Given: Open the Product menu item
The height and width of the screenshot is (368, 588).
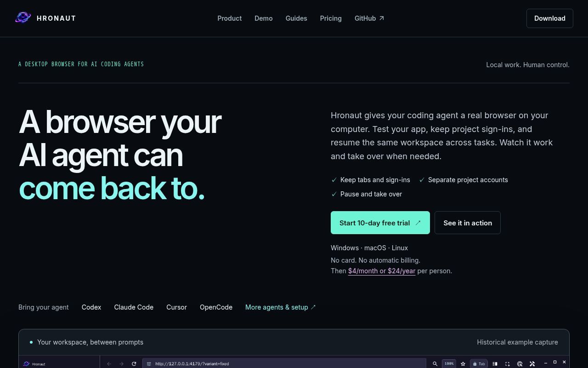Looking at the screenshot, I should click(229, 18).
